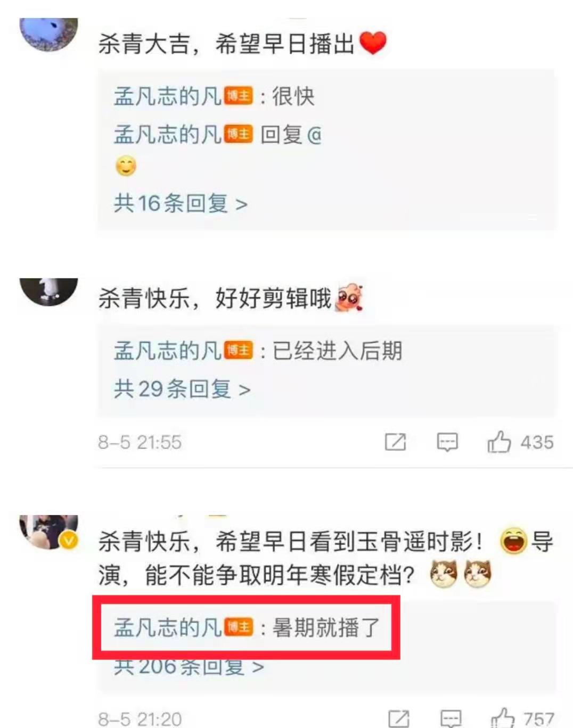Open 孟凡志的凡 profile from 已经进入后期 reply
This screenshot has width=573, height=728.
click(167, 351)
